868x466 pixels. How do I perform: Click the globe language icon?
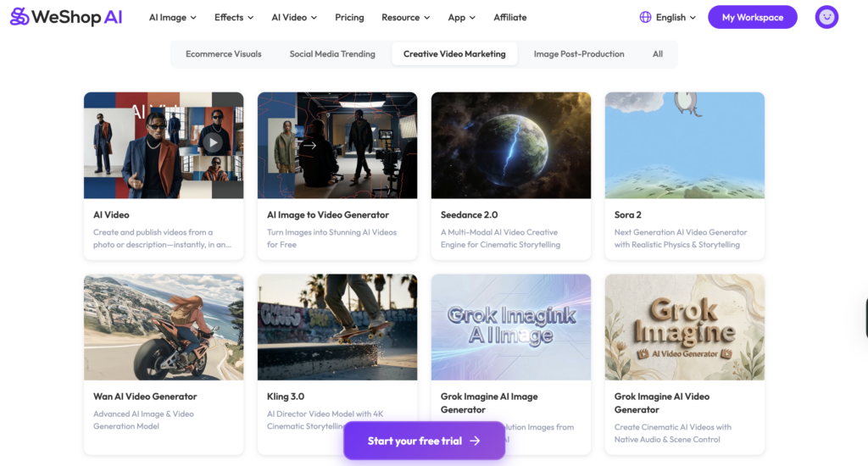tap(645, 17)
